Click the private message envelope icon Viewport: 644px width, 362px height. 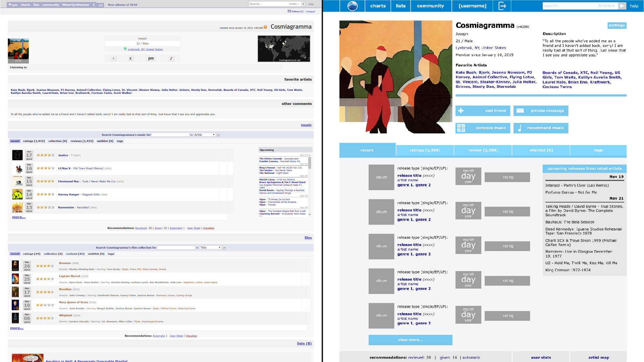point(520,111)
